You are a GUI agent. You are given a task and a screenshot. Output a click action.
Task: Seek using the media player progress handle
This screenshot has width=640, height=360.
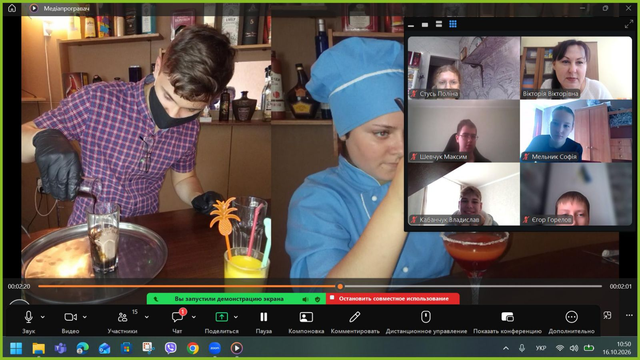[340, 287]
